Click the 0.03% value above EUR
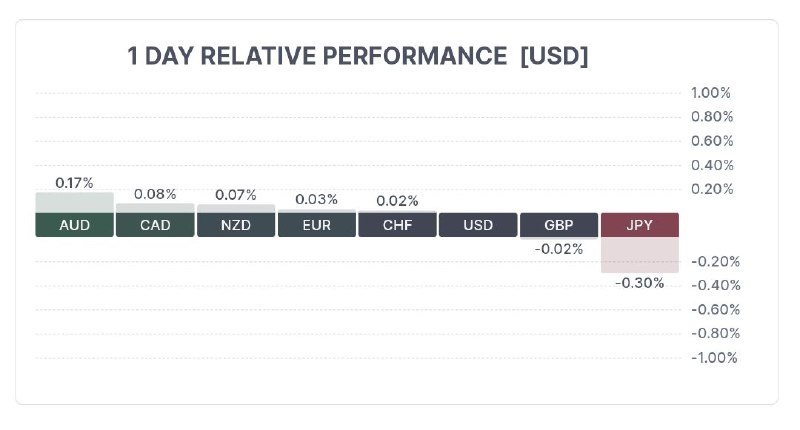The image size is (800, 430). (316, 199)
